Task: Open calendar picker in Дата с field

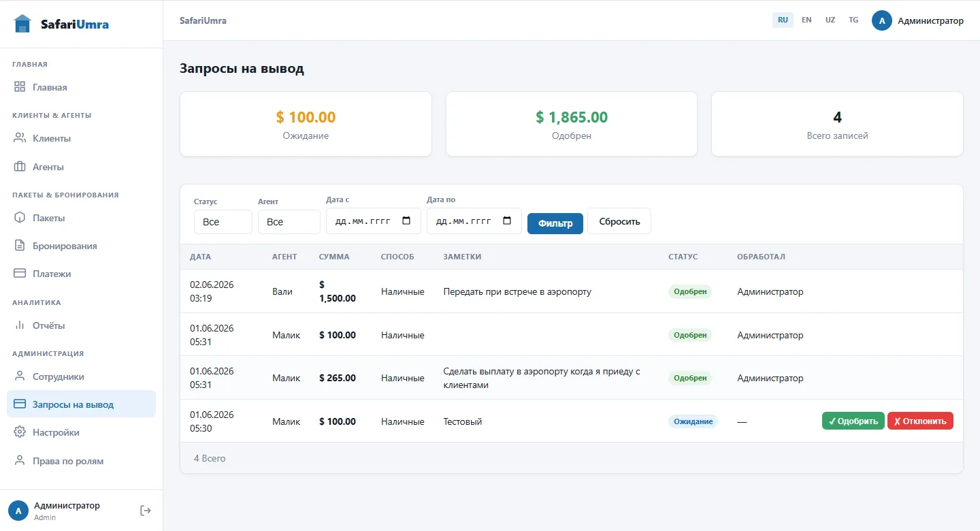Action: pyautogui.click(x=407, y=221)
